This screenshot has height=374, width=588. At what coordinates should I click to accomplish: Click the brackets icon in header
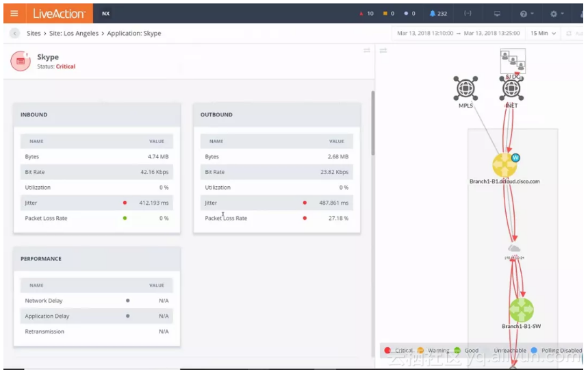click(468, 13)
